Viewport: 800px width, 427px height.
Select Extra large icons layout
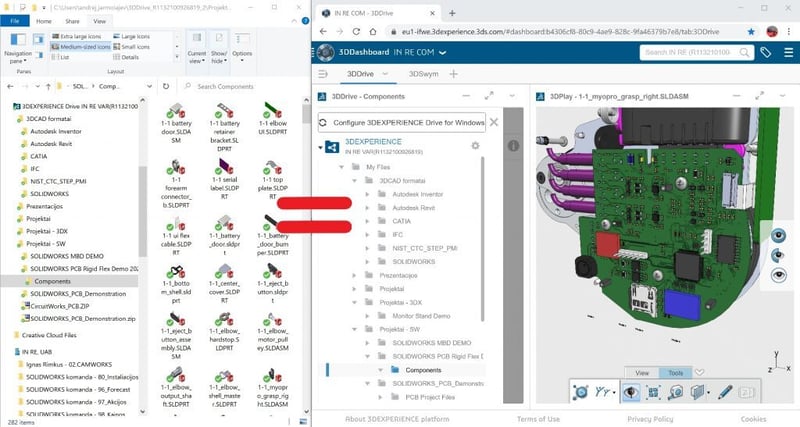[x=76, y=36]
